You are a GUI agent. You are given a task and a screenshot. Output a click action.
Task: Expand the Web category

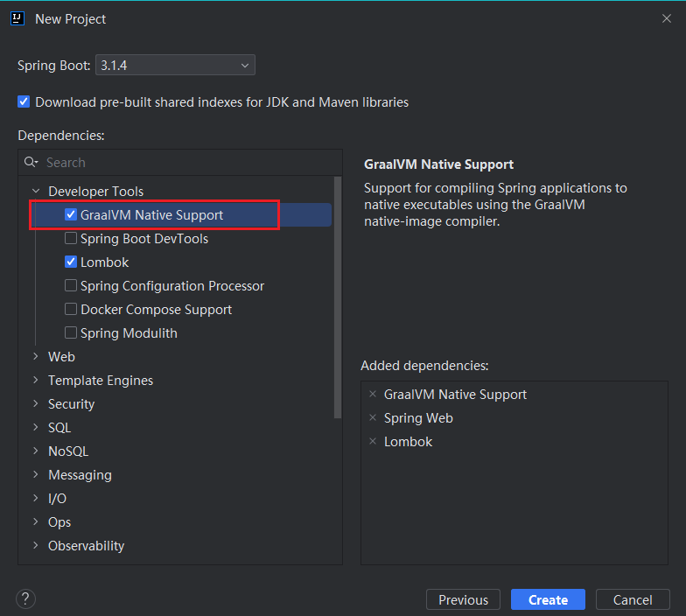(x=36, y=357)
